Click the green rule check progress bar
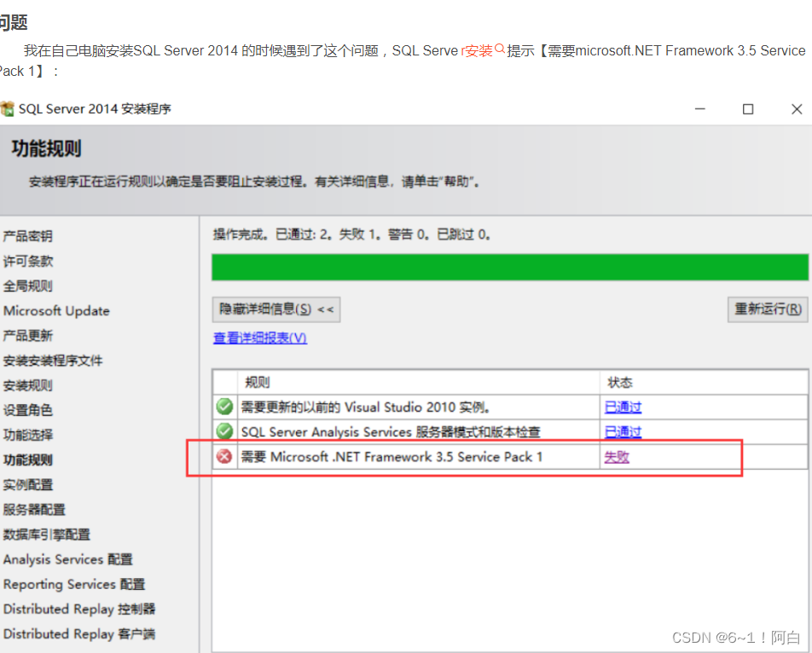The width and height of the screenshot is (812, 653). [510, 267]
